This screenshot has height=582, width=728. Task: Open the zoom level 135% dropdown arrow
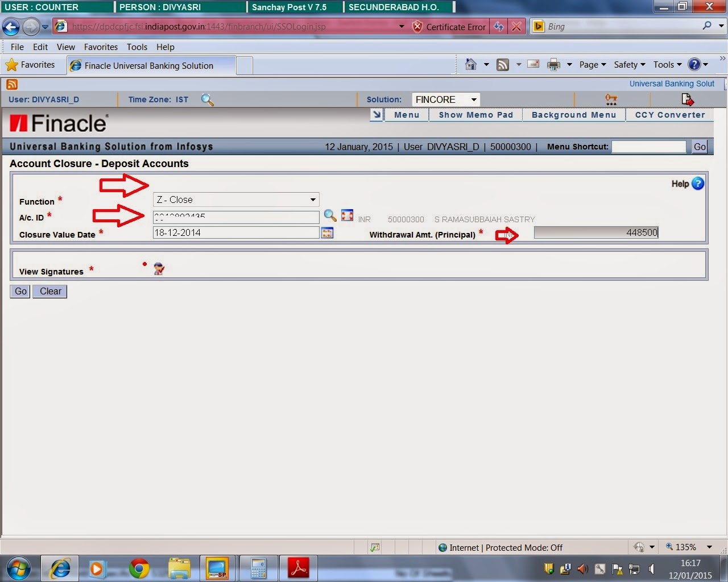pos(709,547)
